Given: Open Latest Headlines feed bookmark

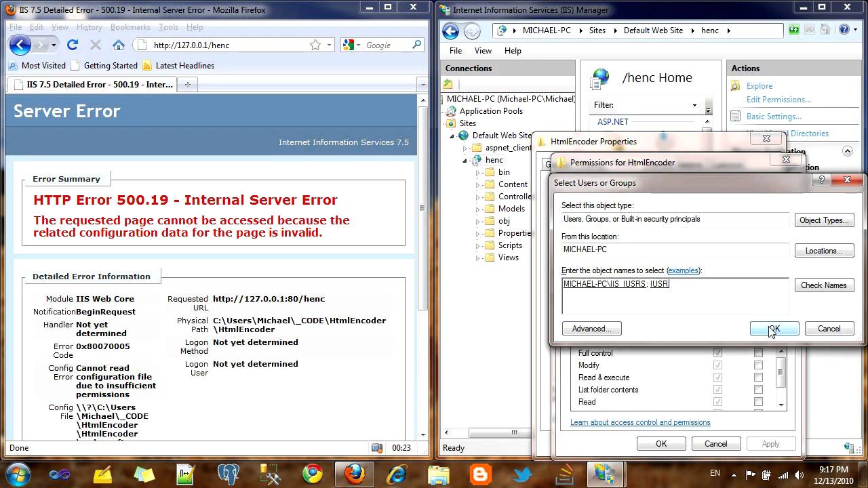Looking at the screenshot, I should coord(178,66).
